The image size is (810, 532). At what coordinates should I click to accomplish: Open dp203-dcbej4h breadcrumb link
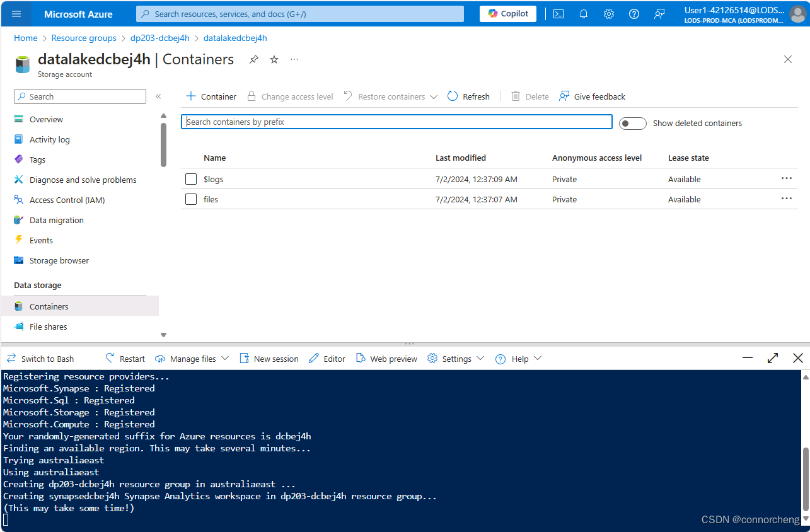(x=160, y=38)
